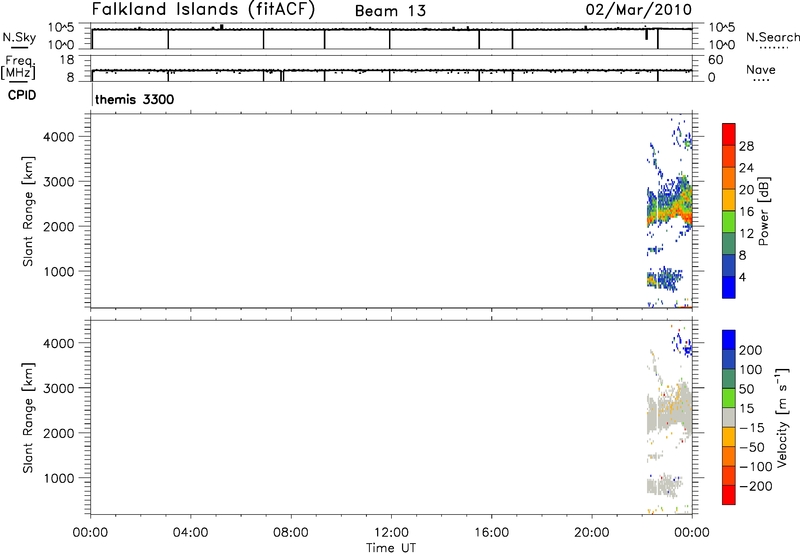Click the '1000' tick in the velocity panel
Image resolution: width=800 pixels, height=554 pixels.
(59, 478)
